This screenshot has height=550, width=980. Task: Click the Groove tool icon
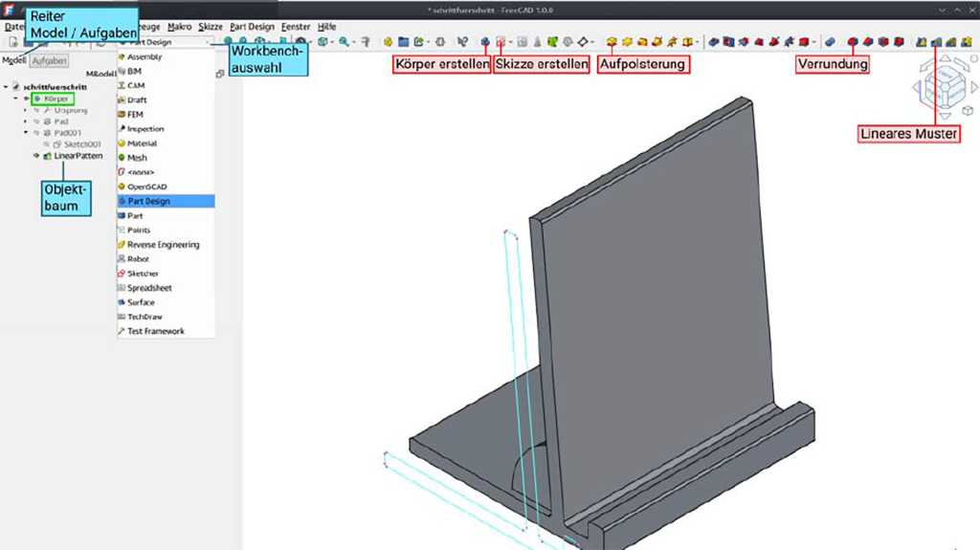743,42
